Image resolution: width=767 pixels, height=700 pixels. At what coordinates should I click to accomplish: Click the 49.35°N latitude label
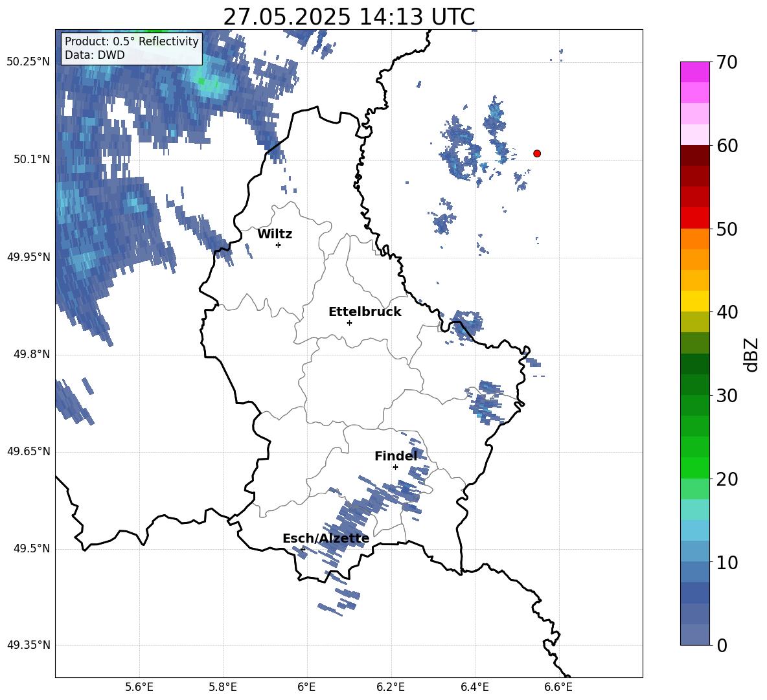click(29, 645)
